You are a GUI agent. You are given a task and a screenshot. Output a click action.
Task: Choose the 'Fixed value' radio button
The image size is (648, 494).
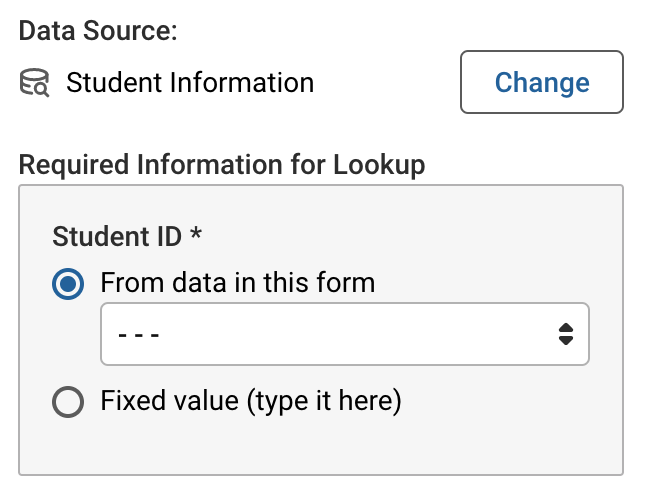coord(68,402)
